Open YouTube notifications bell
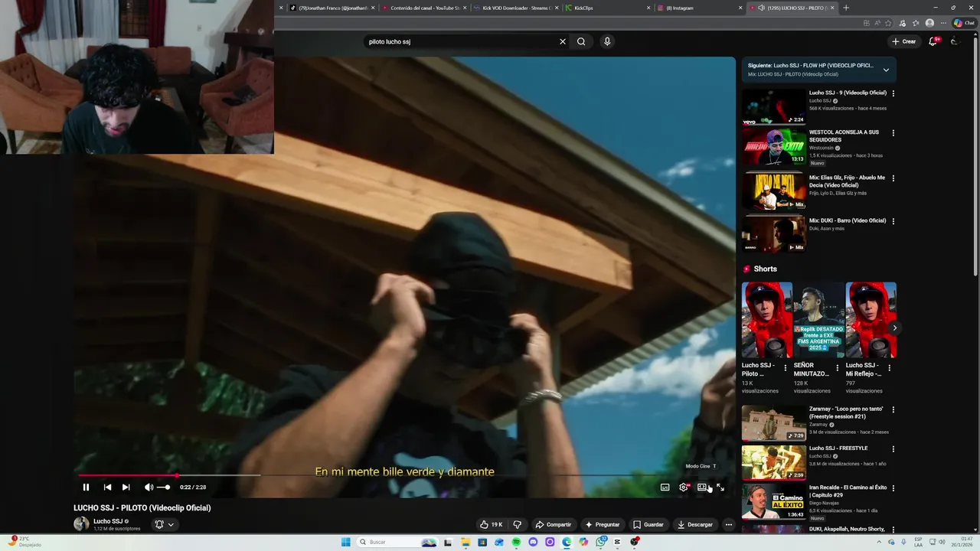The image size is (980, 551). tap(933, 41)
